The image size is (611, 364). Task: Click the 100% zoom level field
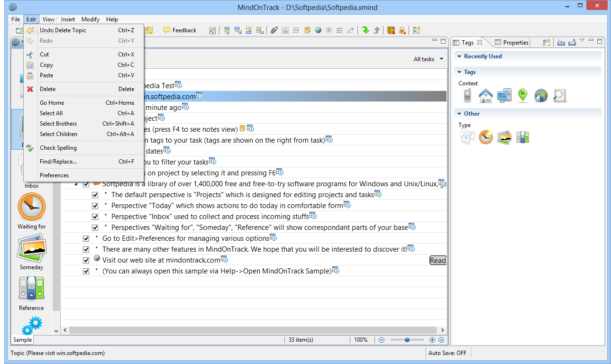361,340
